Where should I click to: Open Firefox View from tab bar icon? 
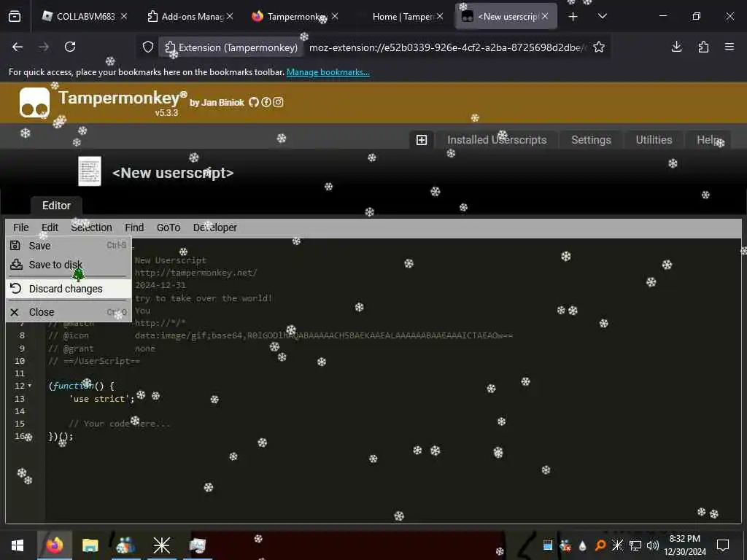(15, 17)
